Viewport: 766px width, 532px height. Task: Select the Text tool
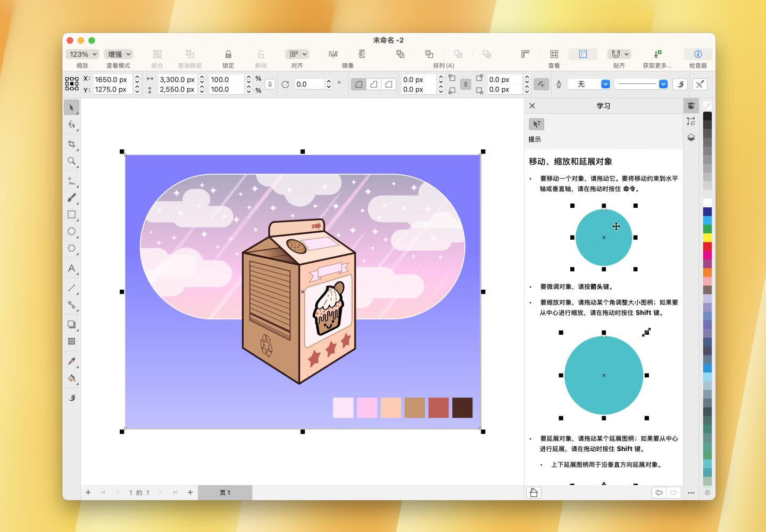coord(72,269)
